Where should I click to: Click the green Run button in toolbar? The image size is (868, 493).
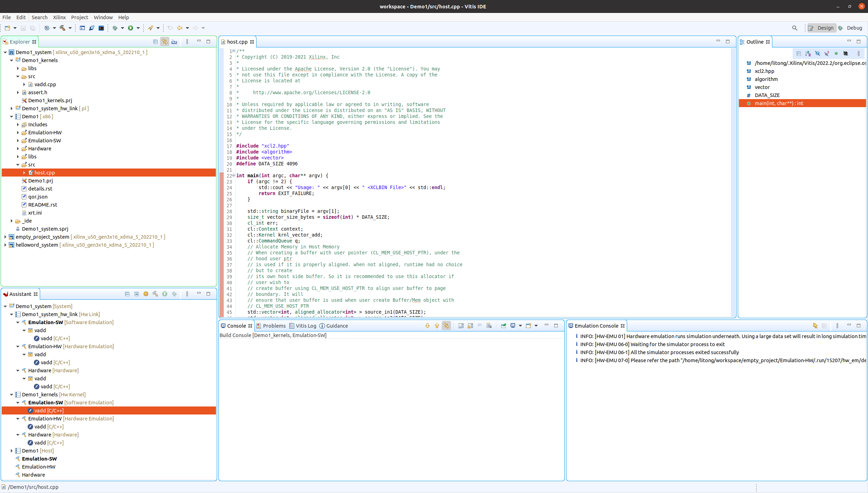(131, 28)
